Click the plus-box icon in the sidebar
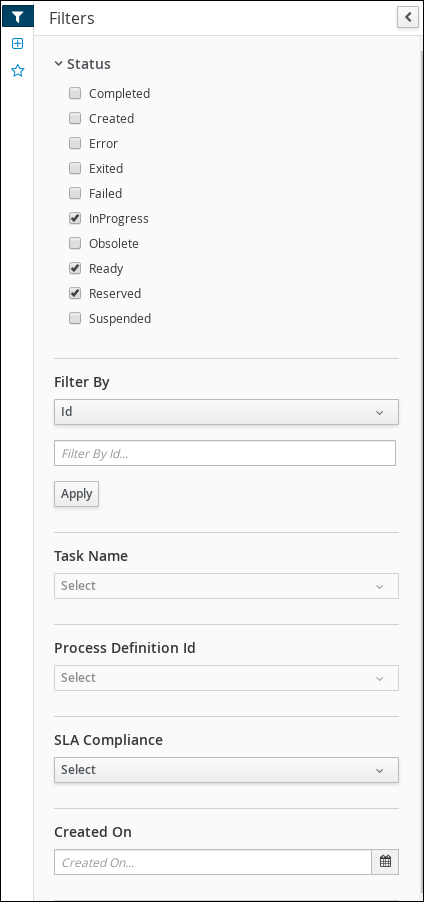Viewport: 424px width, 902px height. (x=18, y=44)
